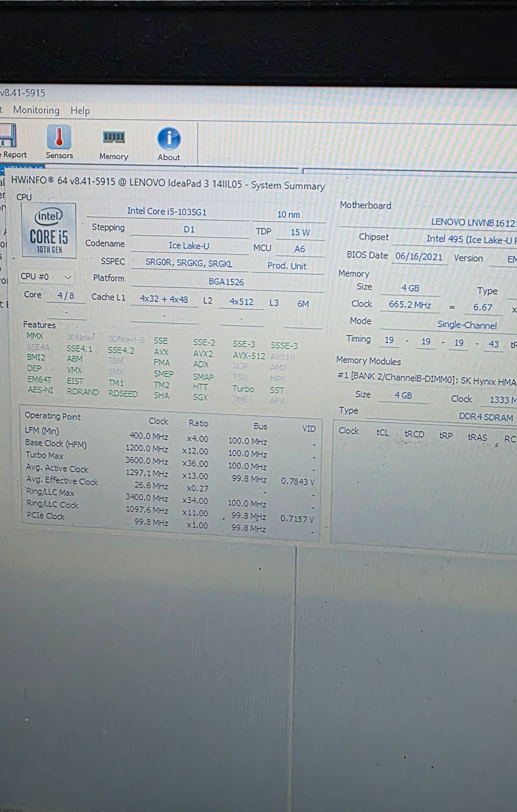Click the Cache L1 value 4x32 + 4x48
Viewport: 517px width, 812px height.
pyautogui.click(x=164, y=299)
